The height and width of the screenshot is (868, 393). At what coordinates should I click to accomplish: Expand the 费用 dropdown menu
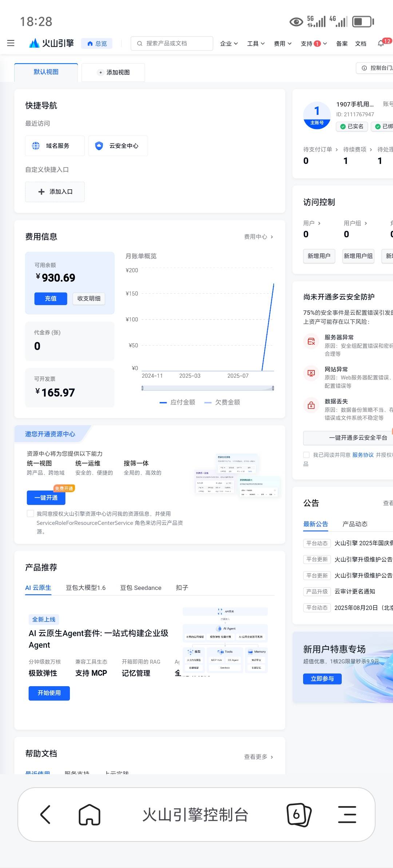283,44
